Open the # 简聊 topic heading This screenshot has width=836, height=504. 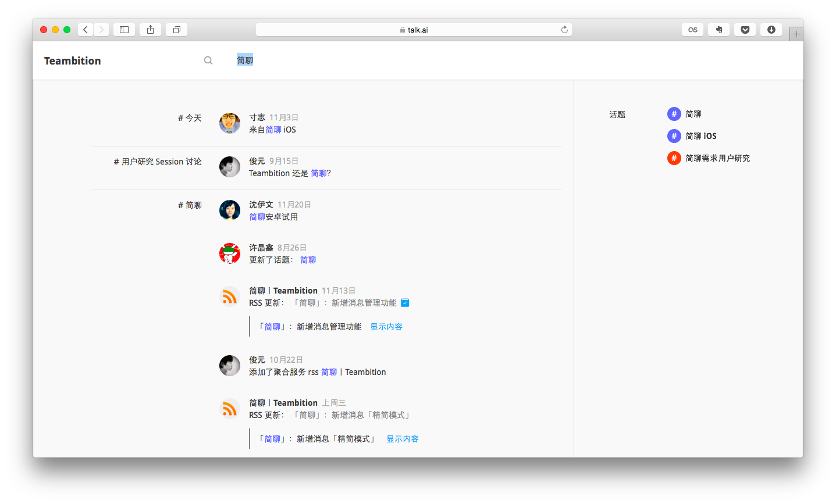click(x=190, y=205)
